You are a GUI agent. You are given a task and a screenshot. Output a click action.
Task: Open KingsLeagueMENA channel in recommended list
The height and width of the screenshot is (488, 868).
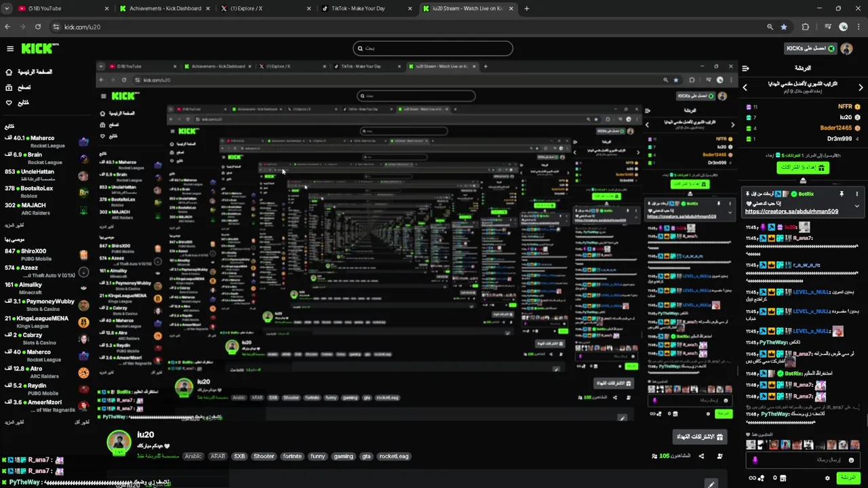click(x=46, y=322)
